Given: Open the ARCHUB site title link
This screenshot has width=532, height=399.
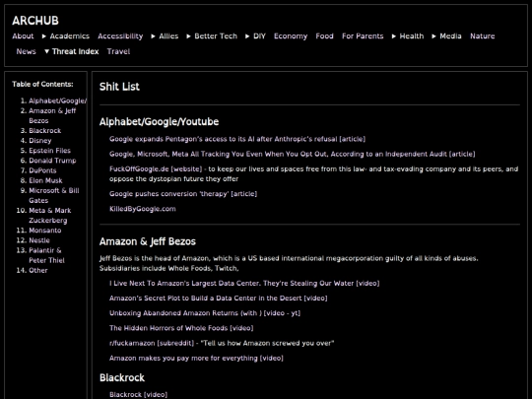Looking at the screenshot, I should 35,21.
